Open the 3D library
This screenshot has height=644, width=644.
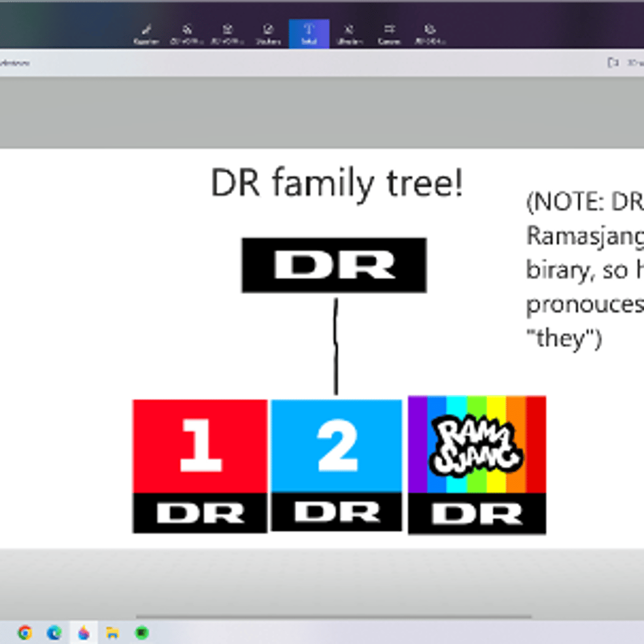tap(430, 34)
